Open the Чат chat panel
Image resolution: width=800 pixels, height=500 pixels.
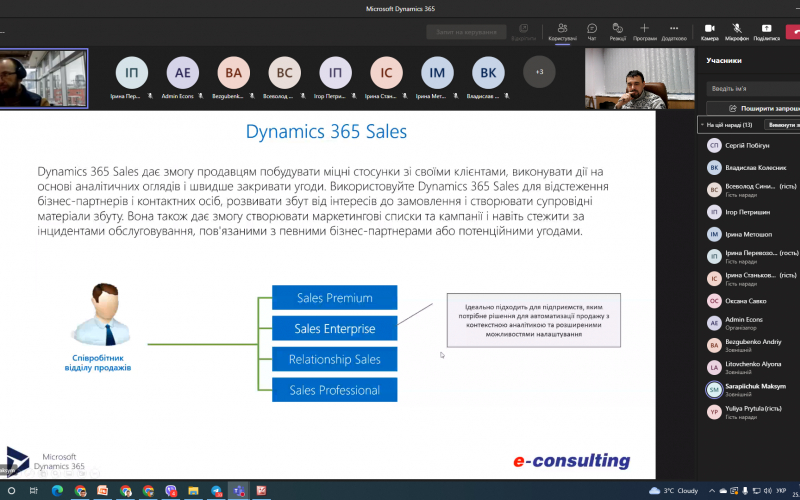592,32
